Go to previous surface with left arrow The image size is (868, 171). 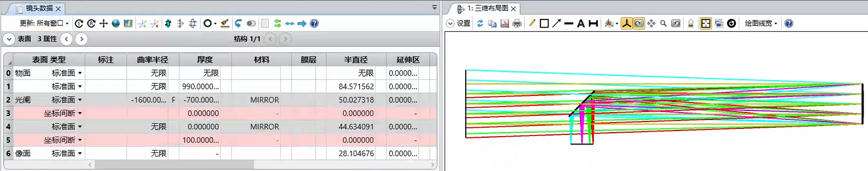[x=66, y=39]
